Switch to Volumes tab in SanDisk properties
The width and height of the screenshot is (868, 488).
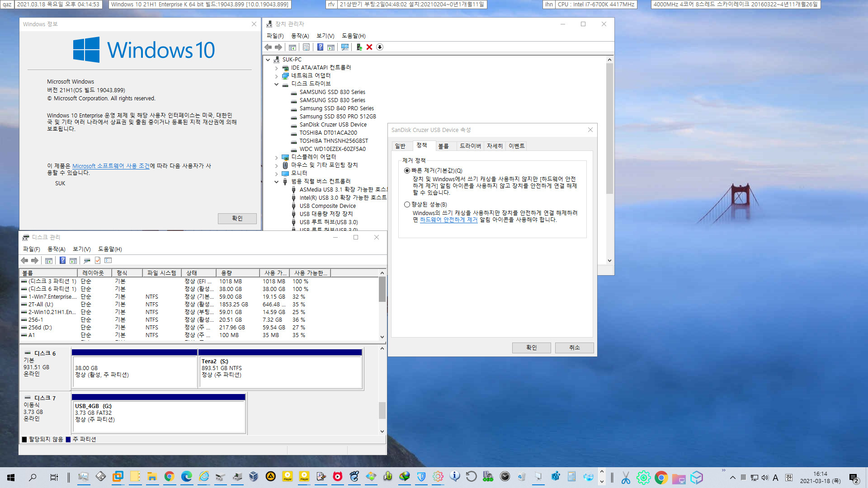tap(443, 146)
